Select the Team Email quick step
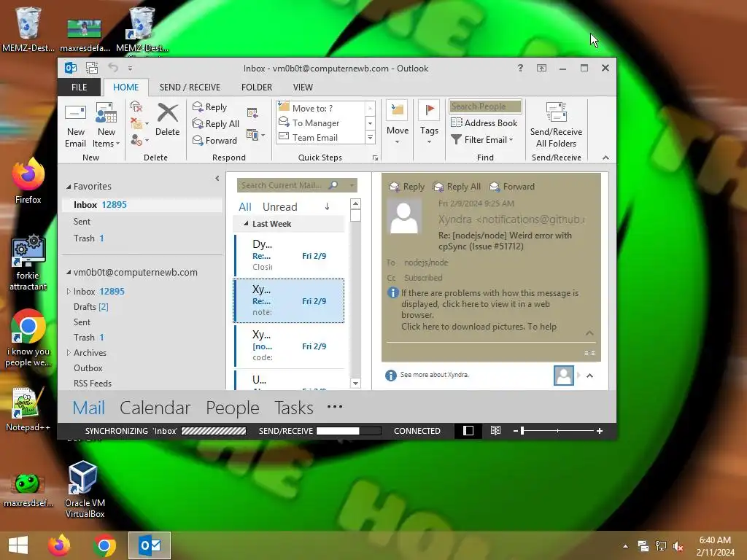This screenshot has width=747, height=560. [x=320, y=137]
